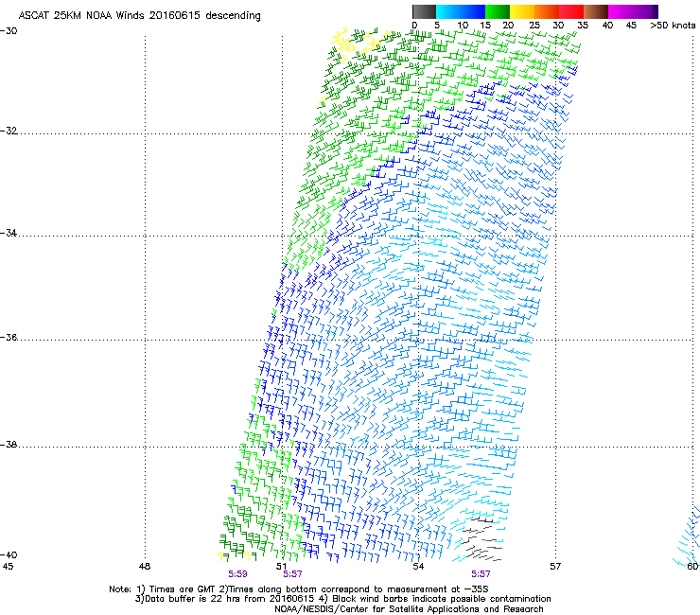The height and width of the screenshot is (615, 700).
Task: Click the purple '5:59' swath time label
Action: click(x=238, y=574)
